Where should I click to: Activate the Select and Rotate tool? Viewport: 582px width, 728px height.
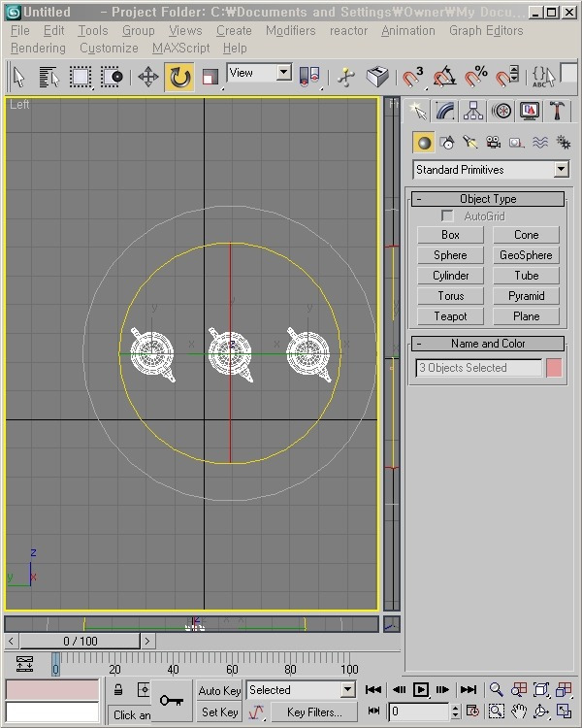(179, 77)
